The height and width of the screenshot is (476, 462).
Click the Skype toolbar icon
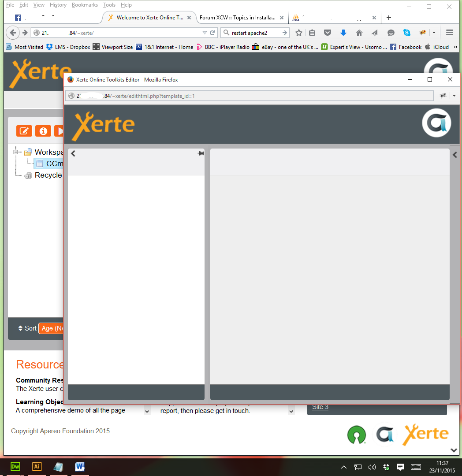point(407,33)
